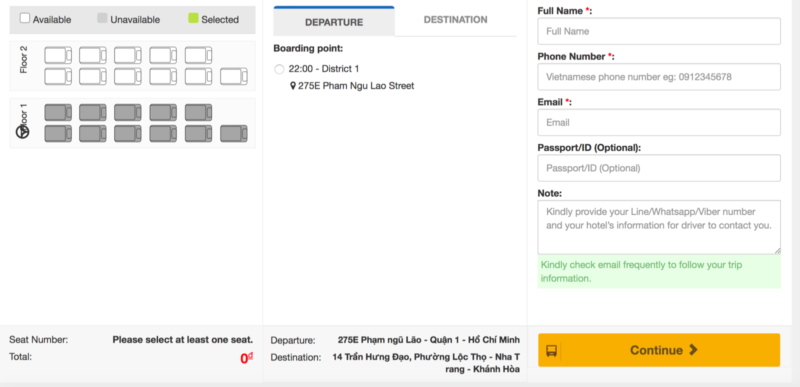Switch to the DESTINATION tab

[x=456, y=20]
